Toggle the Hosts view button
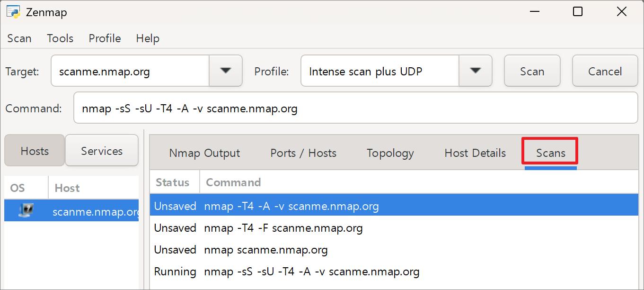The width and height of the screenshot is (644, 290). point(35,151)
